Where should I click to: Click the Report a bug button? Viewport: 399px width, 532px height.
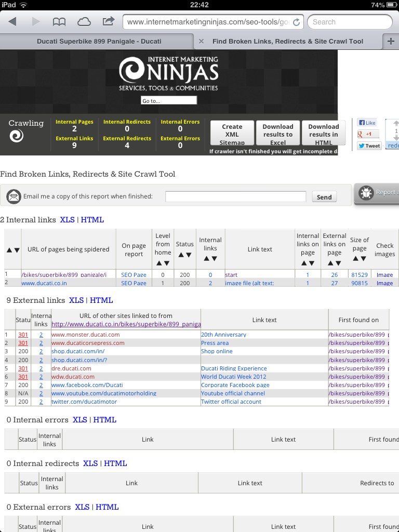pos(377,193)
